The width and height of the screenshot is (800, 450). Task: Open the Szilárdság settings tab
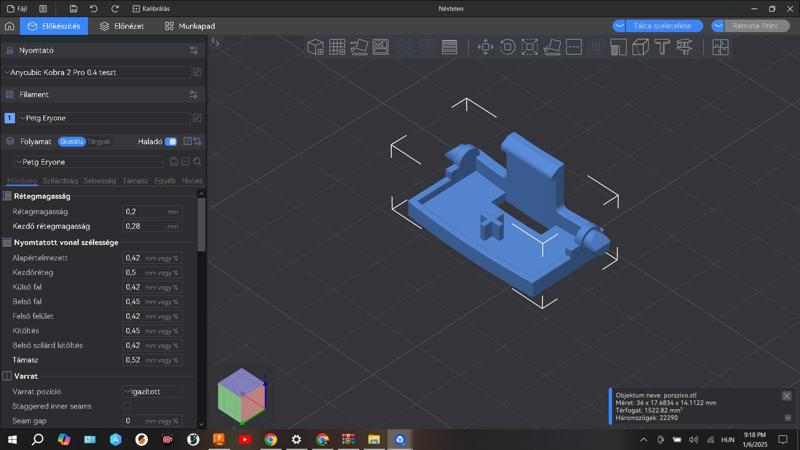tap(60, 181)
